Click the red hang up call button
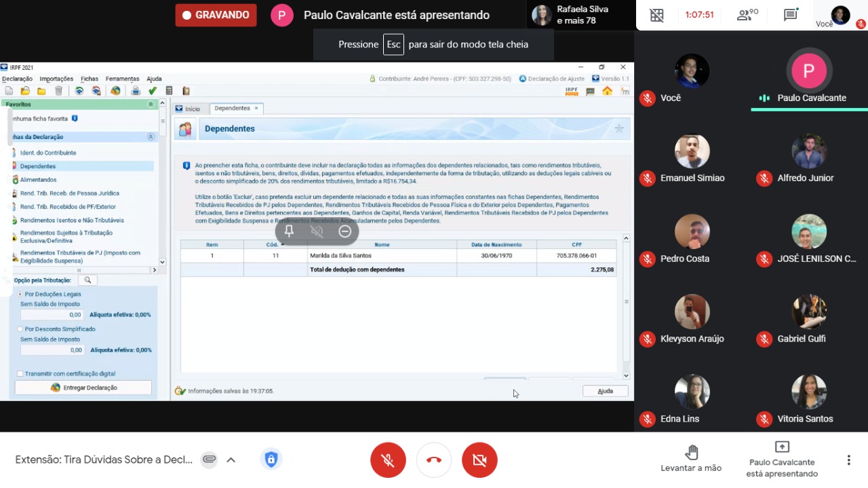Image resolution: width=868 pixels, height=488 pixels. click(x=434, y=460)
